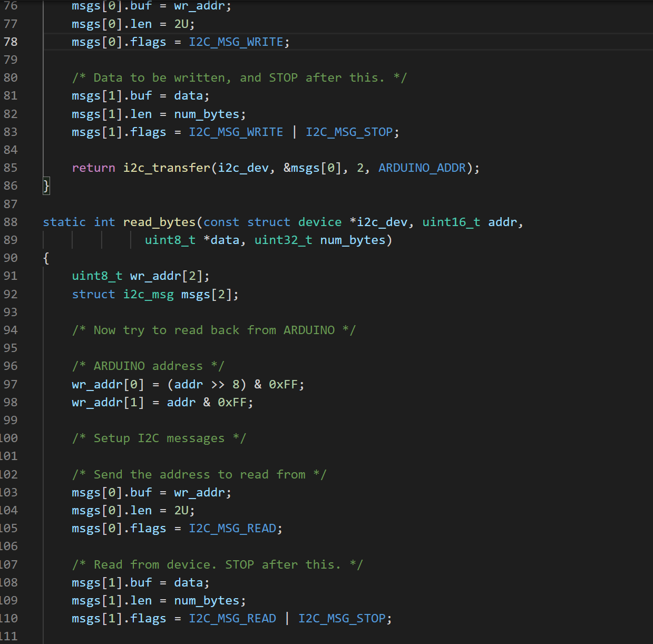Click data variable on line 108
The width and height of the screenshot is (653, 644).
pos(189,582)
